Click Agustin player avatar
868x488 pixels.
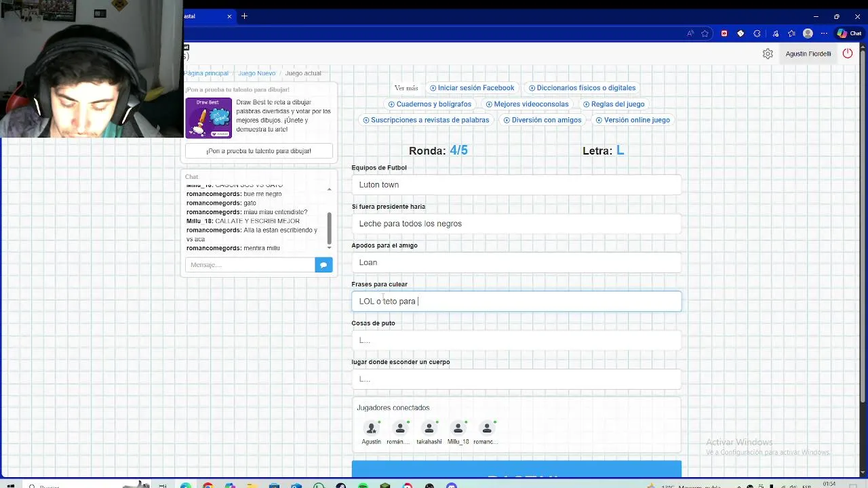point(371,428)
